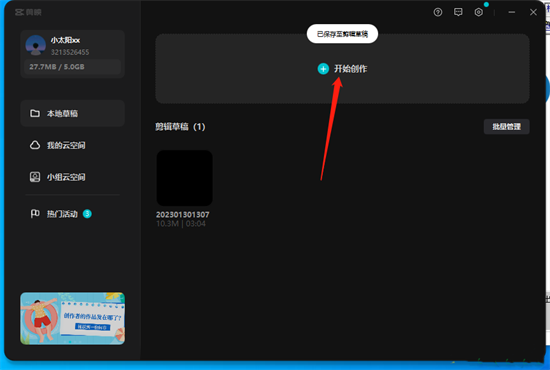Image resolution: width=550 pixels, height=370 pixels.
Task: Click the user avatar of 小太阳xx
Action: point(35,45)
